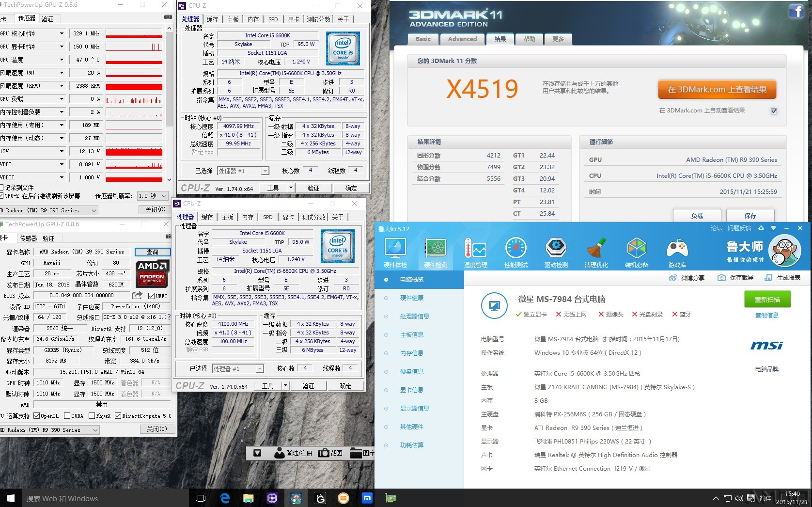Click 保存截屏 camera icon in 鲁大师
812x507 pixels.
pyautogui.click(x=721, y=278)
